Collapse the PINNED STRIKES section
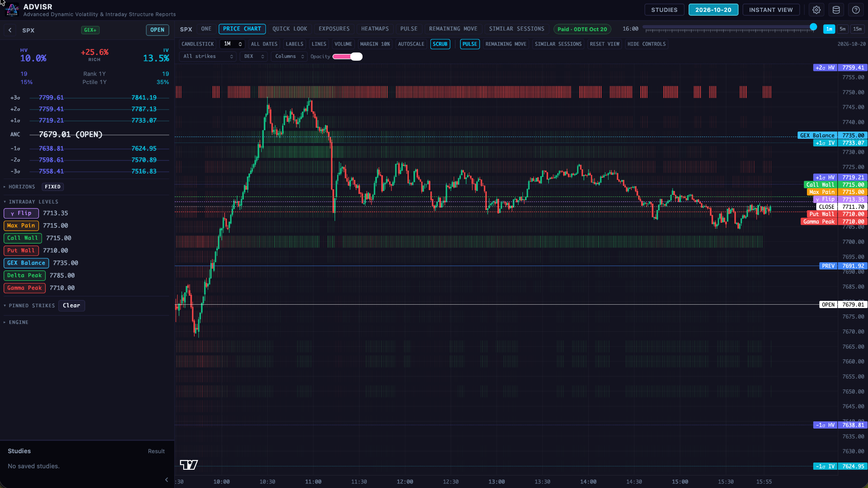This screenshot has height=488, width=868. pos(29,306)
